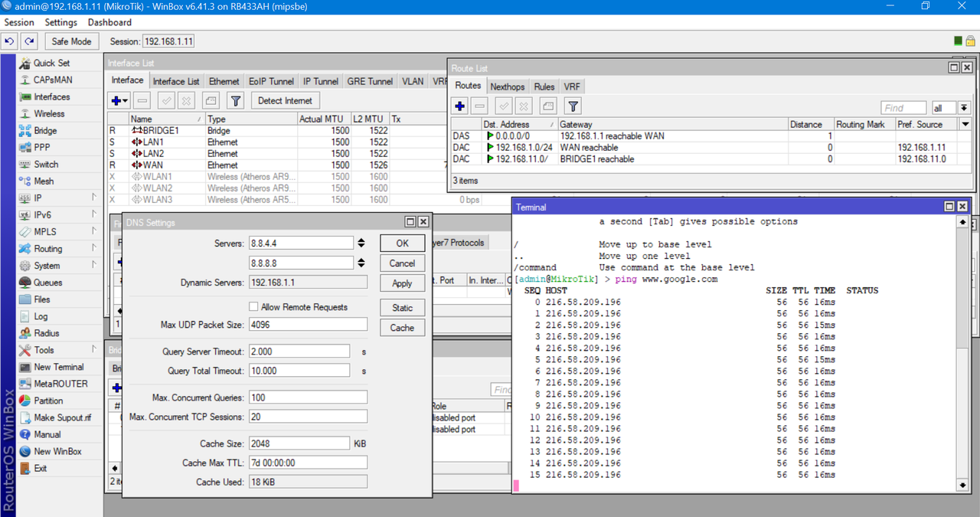Open the Settings menu
Screen dimensions: 980x517
(x=60, y=22)
